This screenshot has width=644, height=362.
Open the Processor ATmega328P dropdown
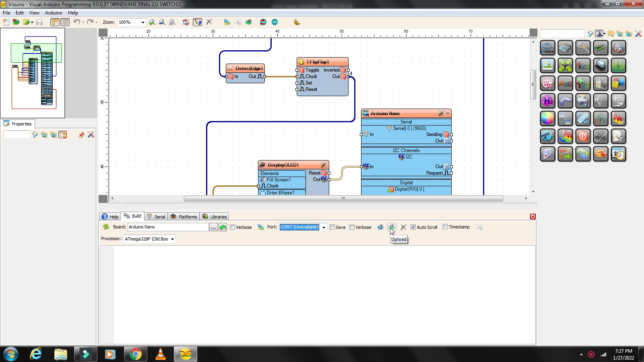click(x=172, y=239)
